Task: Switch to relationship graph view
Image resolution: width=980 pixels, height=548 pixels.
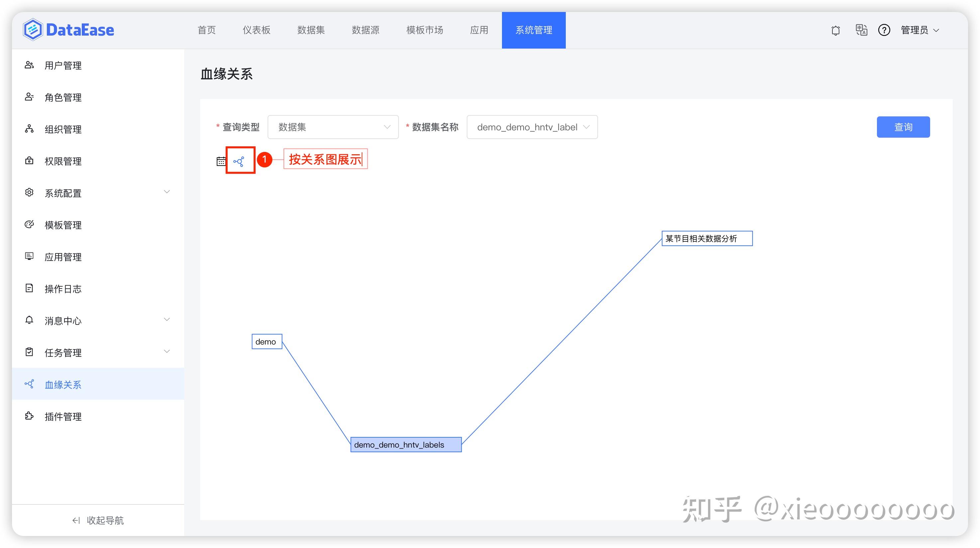Action: pos(240,161)
